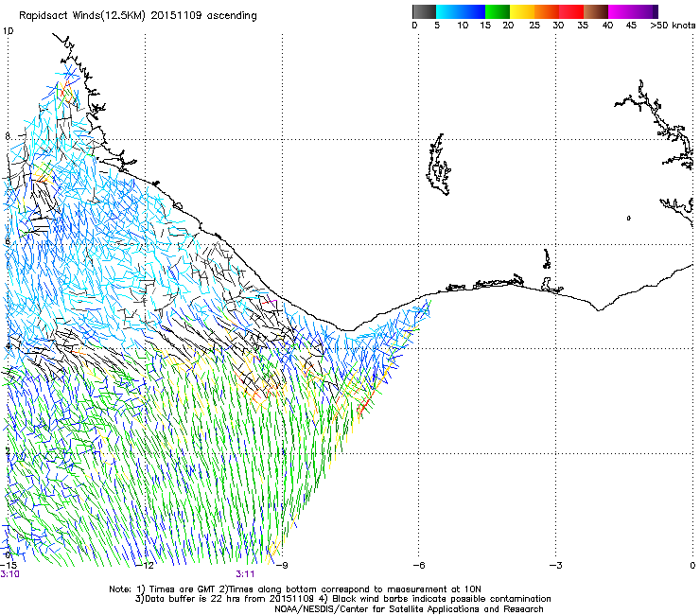Pick the yellow 20-25 knots color segment
This screenshot has height=615, width=700.
coord(522,11)
